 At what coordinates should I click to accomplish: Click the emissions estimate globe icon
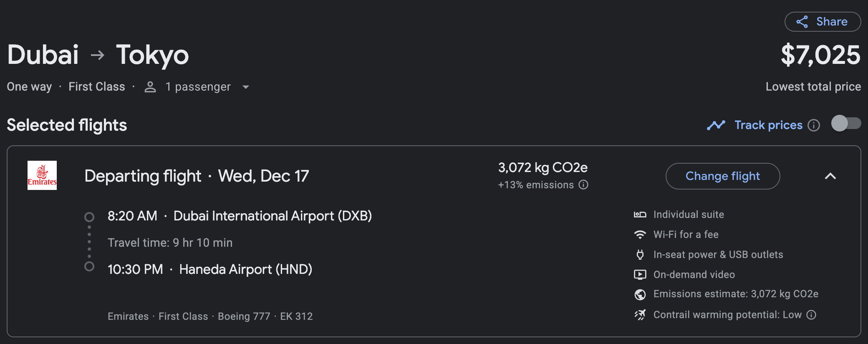pyautogui.click(x=640, y=294)
